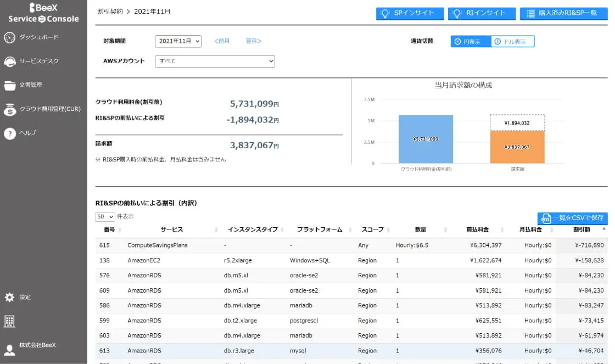
Task: Click the list icon on 購入済みRI&SP一覧
Action: (530, 14)
